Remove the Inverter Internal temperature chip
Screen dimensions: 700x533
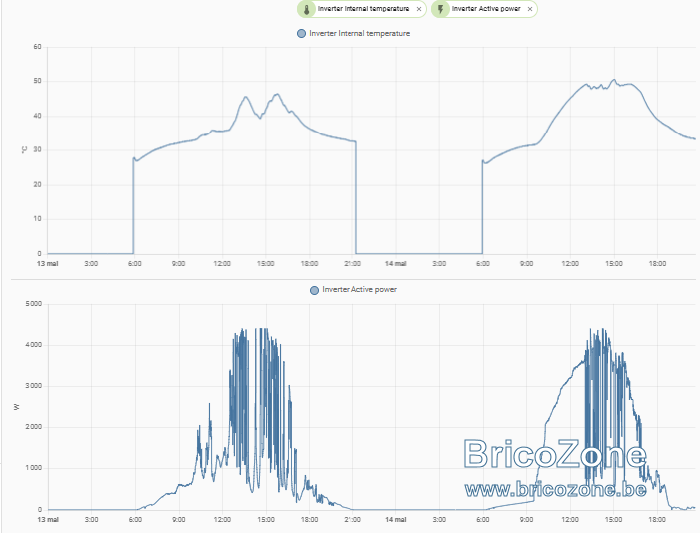tap(419, 9)
